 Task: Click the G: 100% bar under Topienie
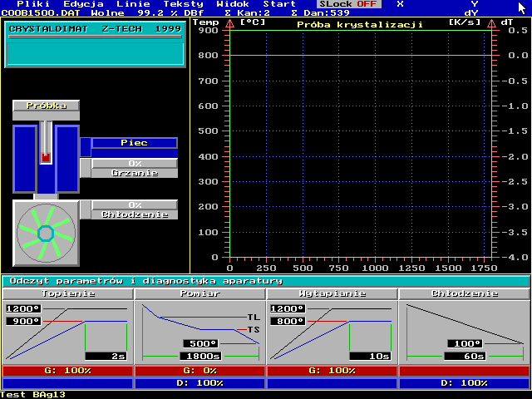pyautogui.click(x=67, y=371)
